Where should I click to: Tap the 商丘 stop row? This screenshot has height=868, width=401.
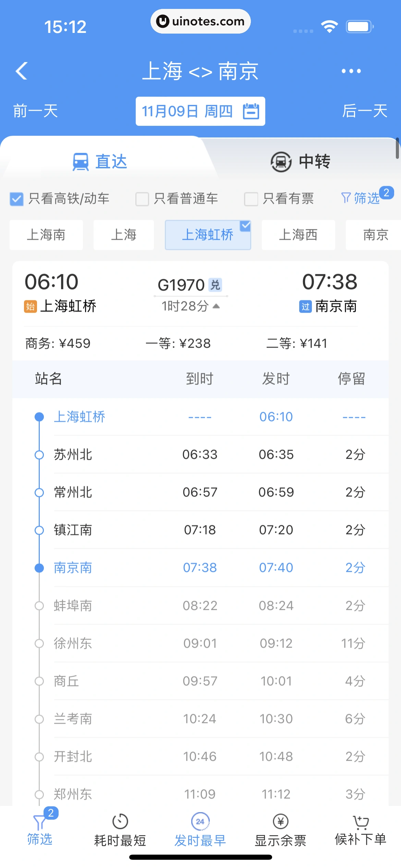point(200,681)
